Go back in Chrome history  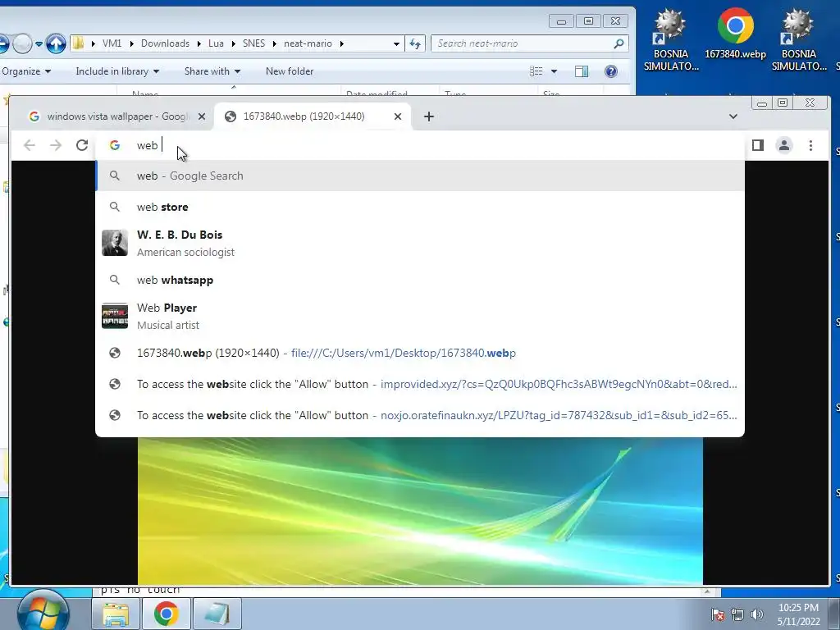click(30, 145)
